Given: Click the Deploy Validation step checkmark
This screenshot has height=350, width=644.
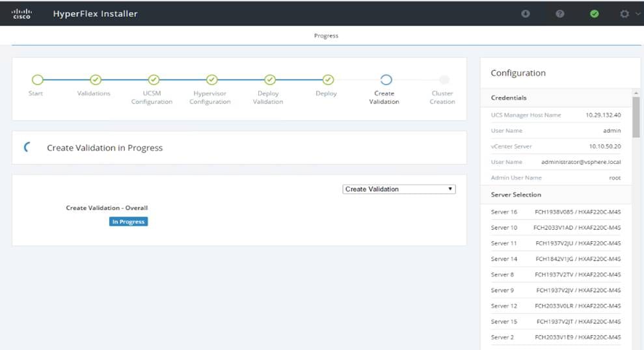Looking at the screenshot, I should click(270, 80).
